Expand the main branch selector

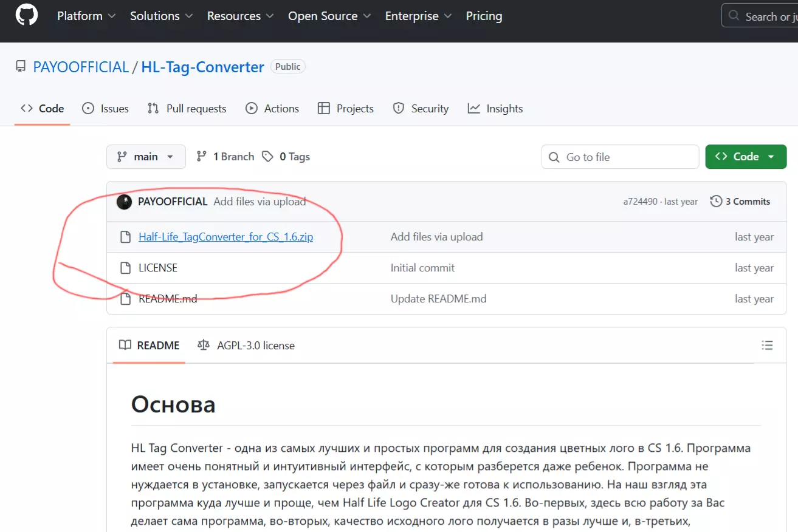pos(146,157)
